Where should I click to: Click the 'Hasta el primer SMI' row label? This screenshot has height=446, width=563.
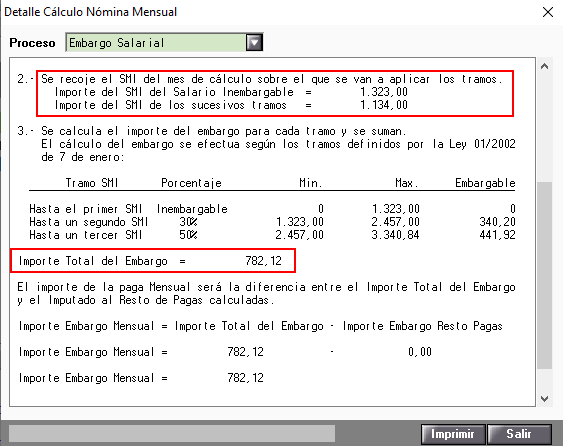click(86, 209)
